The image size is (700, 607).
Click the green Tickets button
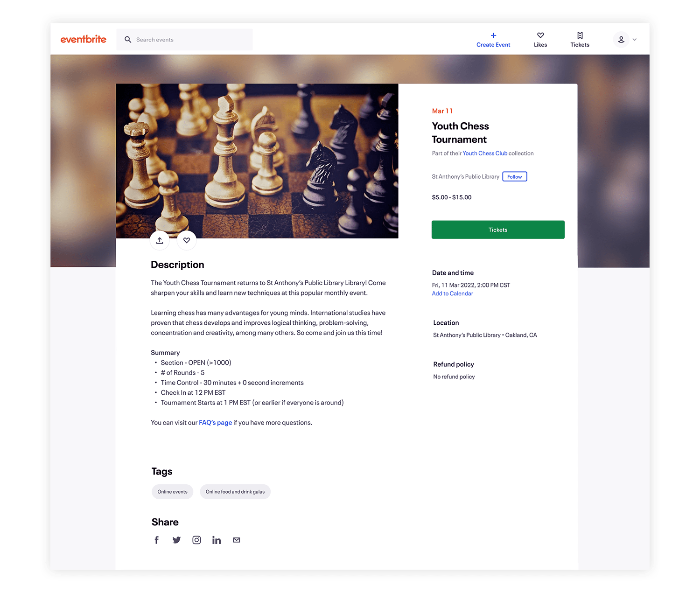[498, 230]
